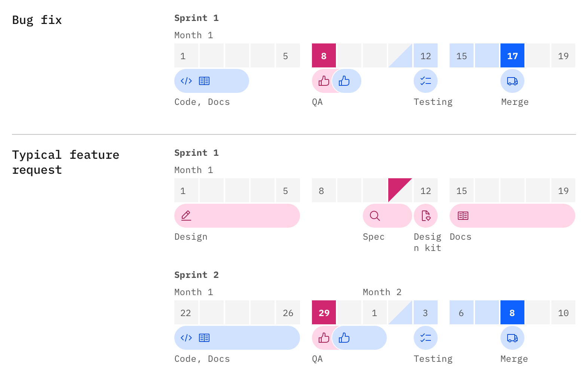Click the Merge truck icon in Bug fix row
The image size is (588, 379).
coord(512,81)
